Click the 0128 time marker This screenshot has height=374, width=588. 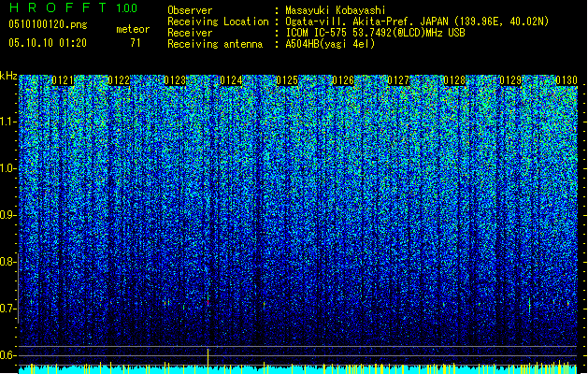pyautogui.click(x=454, y=80)
